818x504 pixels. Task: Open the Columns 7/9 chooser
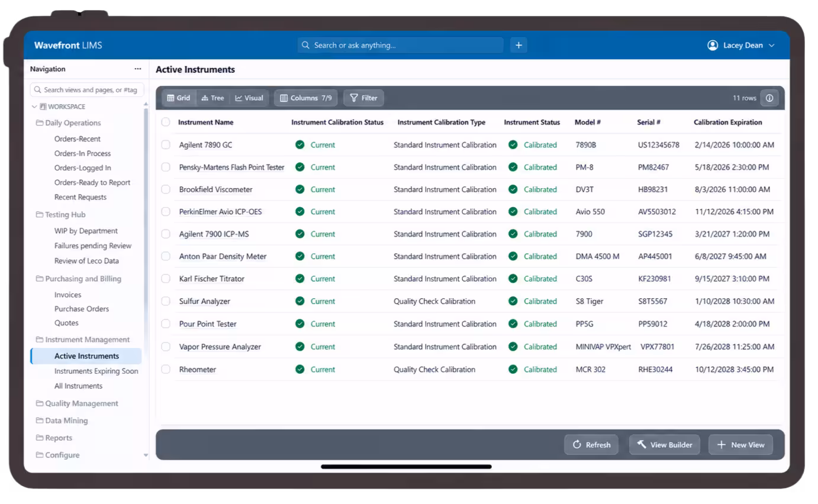(306, 98)
